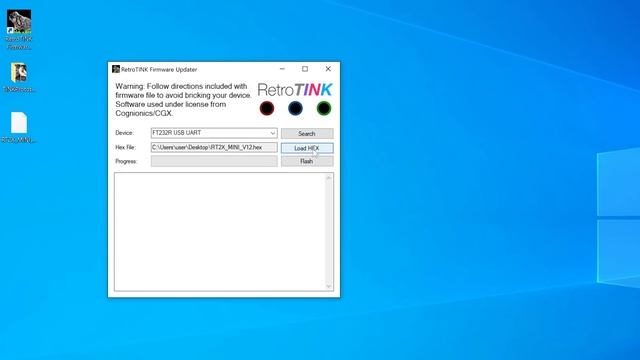The height and width of the screenshot is (360, 640).
Task: Click the RetroTINK logo
Action: pyautogui.click(x=295, y=90)
